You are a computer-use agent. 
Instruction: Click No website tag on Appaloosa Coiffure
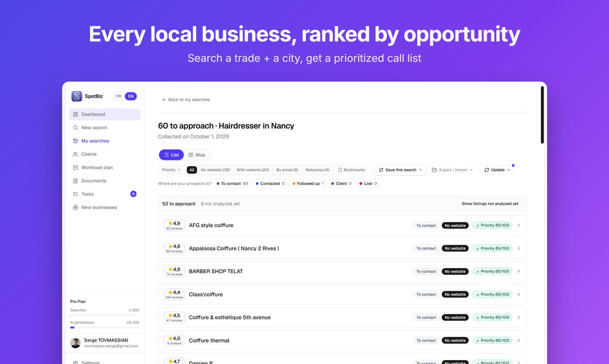[455, 248]
